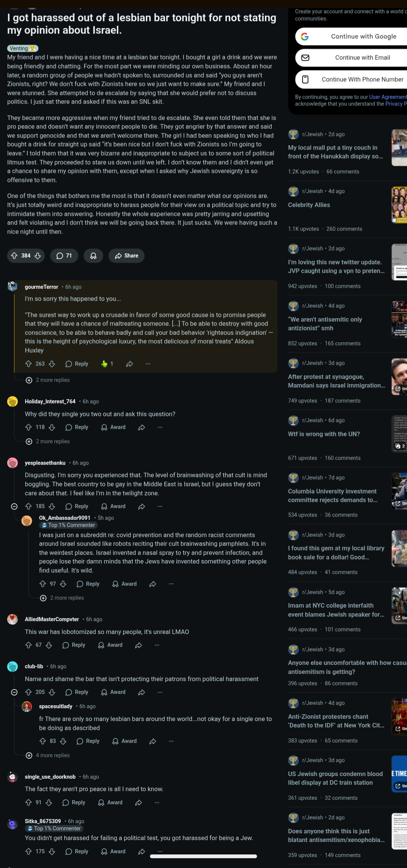Expand 2 more replies under gourmeTerror
Image resolution: width=407 pixels, height=868 pixels.
[48, 380]
